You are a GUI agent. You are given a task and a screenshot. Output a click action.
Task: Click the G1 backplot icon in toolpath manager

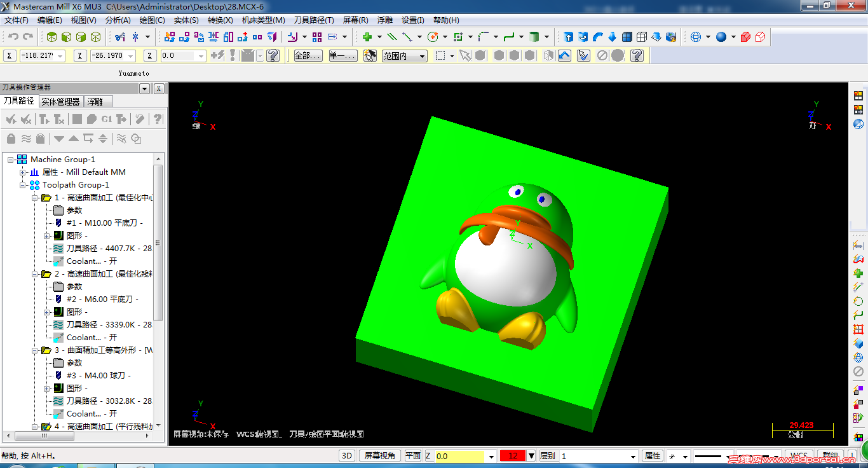107,119
